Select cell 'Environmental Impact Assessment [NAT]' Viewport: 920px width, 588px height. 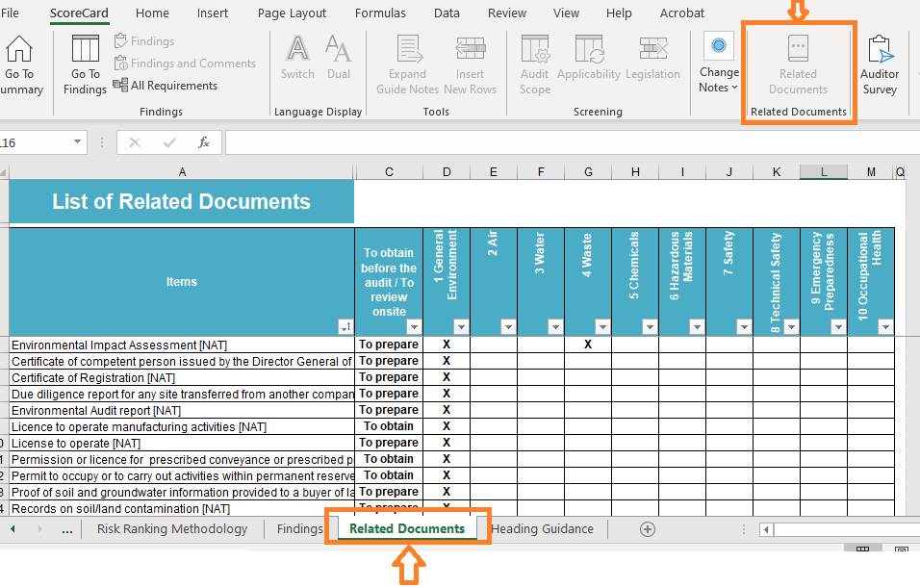182,345
